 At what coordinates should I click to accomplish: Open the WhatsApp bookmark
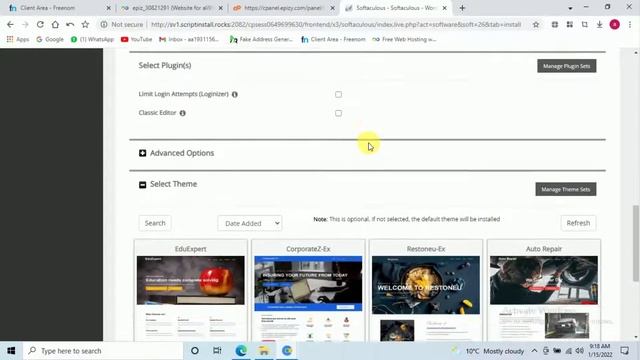92,39
